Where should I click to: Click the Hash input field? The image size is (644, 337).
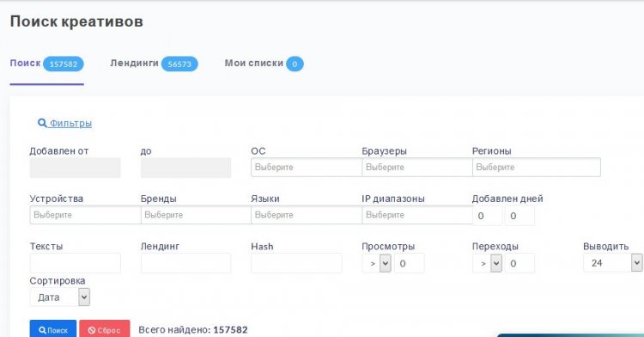click(x=296, y=263)
